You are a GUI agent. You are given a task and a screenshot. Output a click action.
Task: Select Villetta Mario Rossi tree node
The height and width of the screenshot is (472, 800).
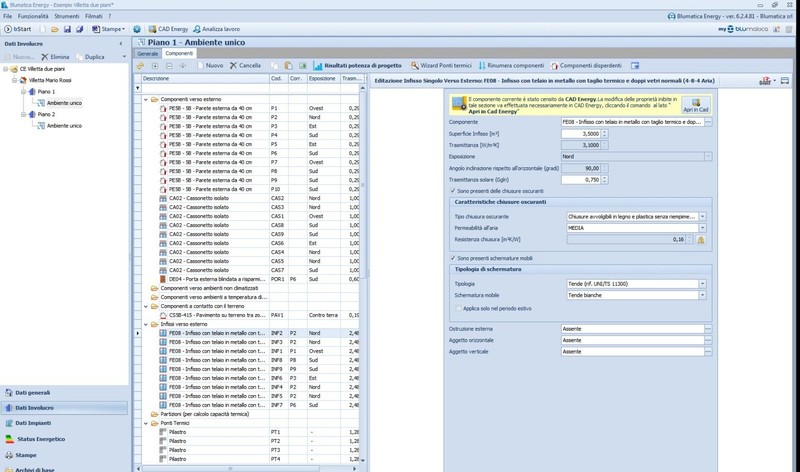coord(50,80)
